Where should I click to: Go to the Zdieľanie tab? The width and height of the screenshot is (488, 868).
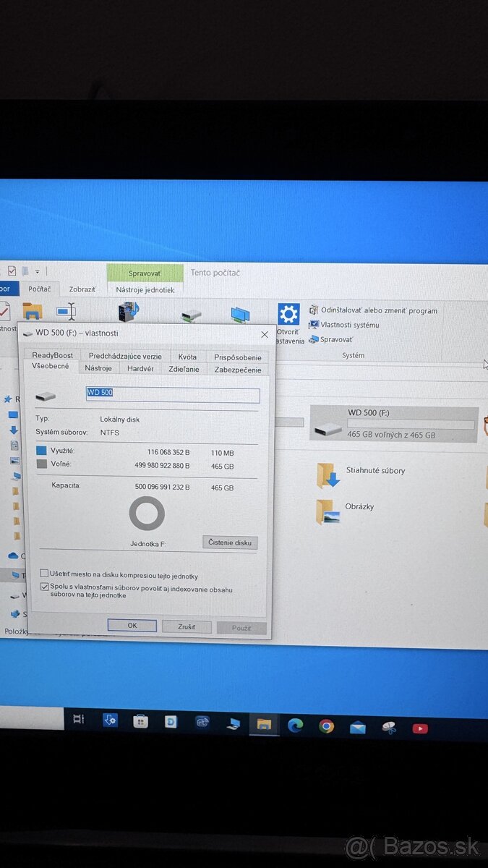point(184,370)
